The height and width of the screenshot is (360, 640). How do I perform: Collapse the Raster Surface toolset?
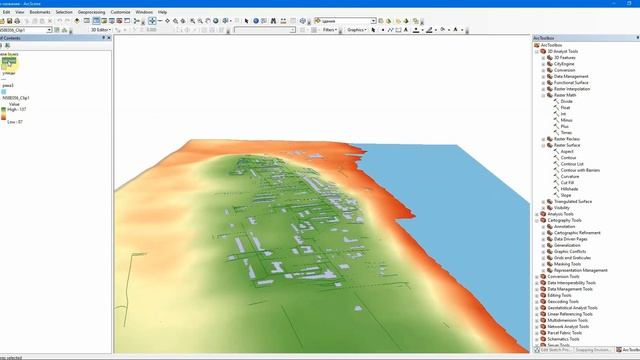543,145
